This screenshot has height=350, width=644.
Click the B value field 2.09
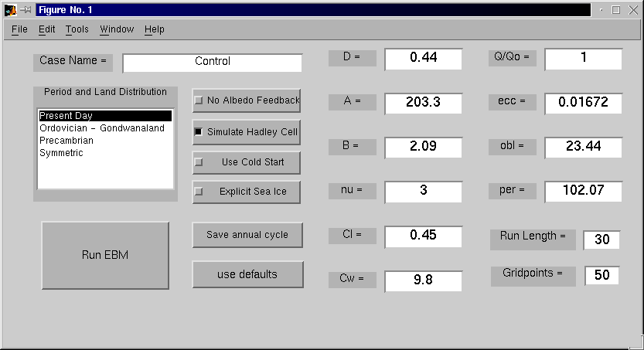point(424,148)
